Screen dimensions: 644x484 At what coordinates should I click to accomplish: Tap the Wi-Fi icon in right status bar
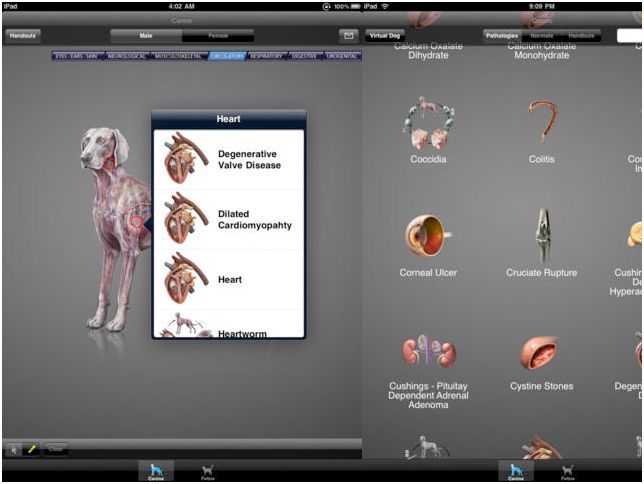385,7
